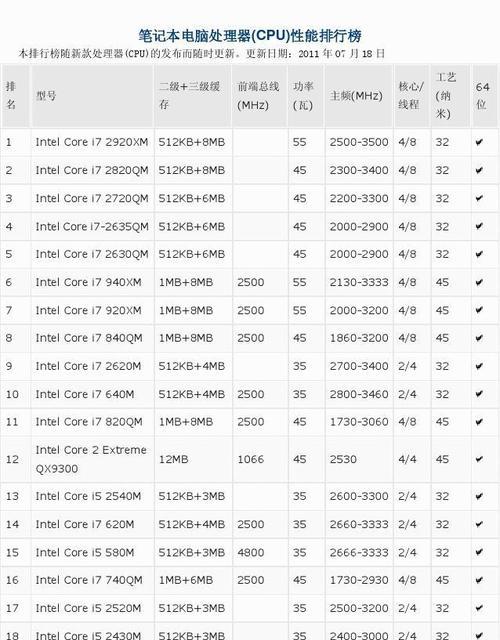Click the checkmark in the i7 2820QM row
Viewport: 500px width, 640px height.
(479, 170)
